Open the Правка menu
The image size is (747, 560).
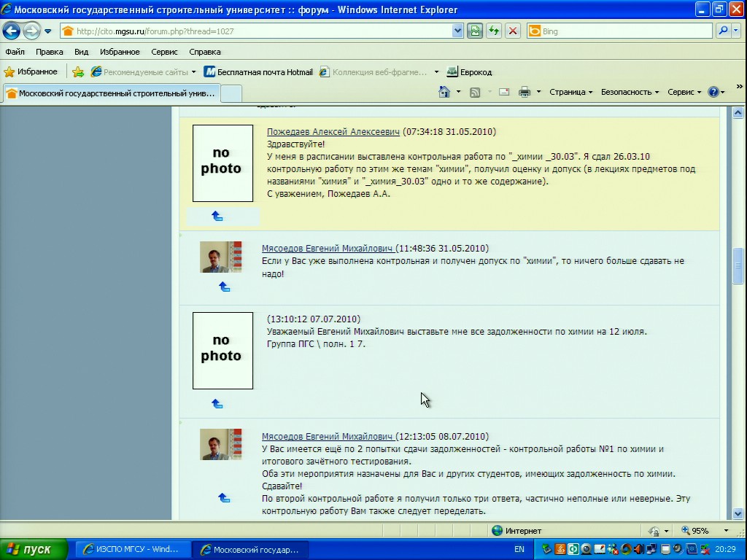49,52
